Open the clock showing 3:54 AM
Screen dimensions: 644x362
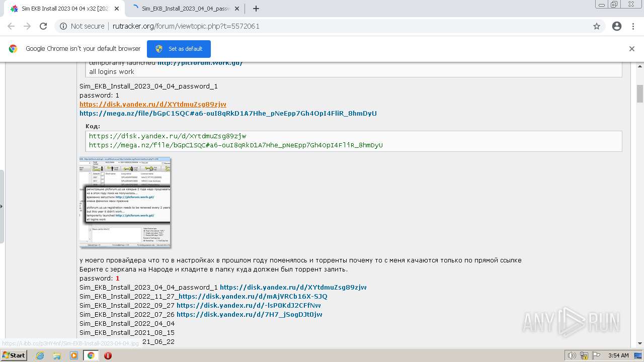(618, 355)
